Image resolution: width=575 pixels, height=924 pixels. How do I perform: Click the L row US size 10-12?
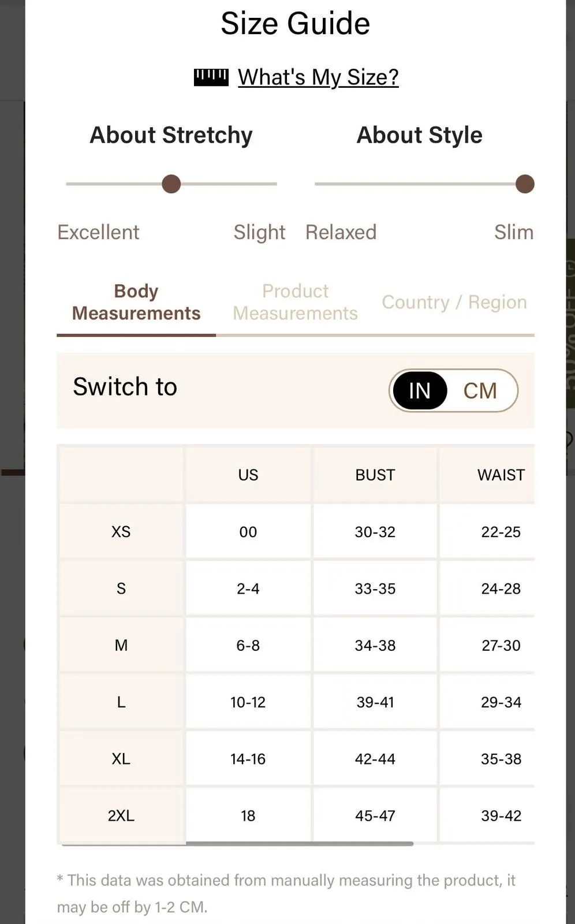pyautogui.click(x=248, y=702)
